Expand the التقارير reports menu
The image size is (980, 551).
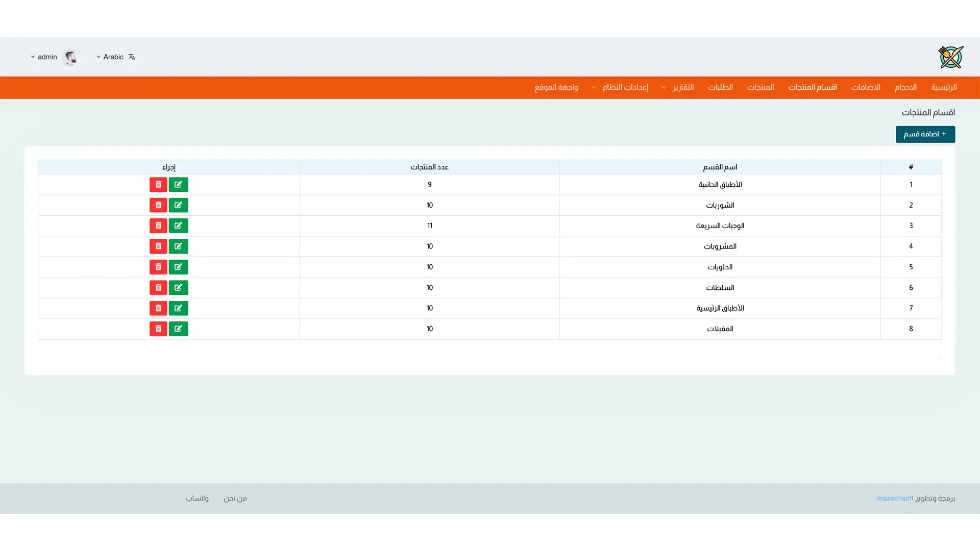point(678,87)
